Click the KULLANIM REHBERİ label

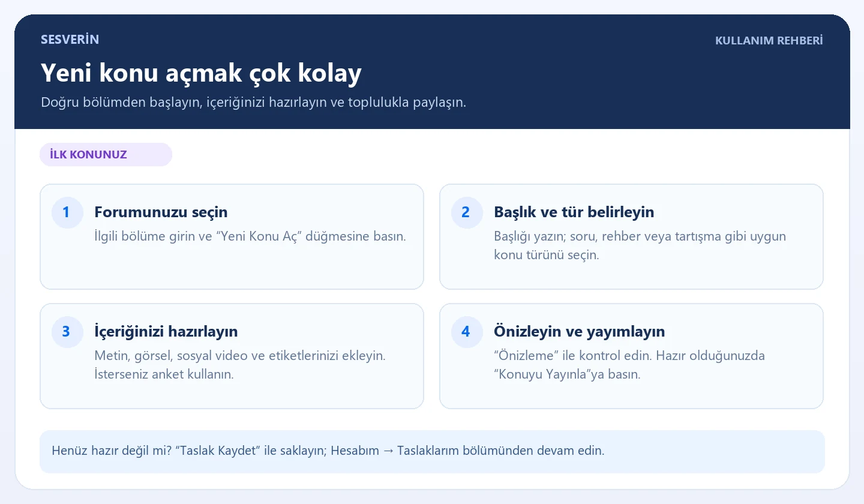point(769,41)
